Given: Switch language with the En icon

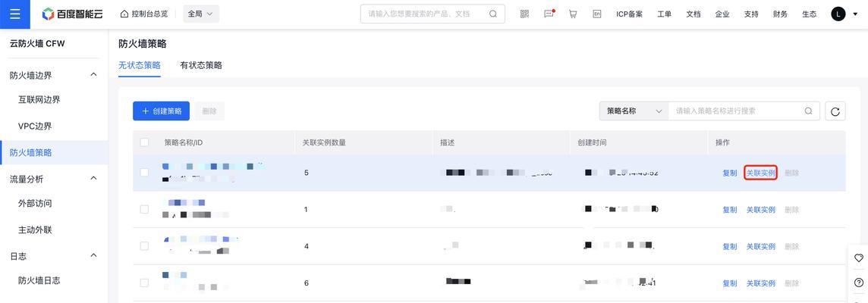Looking at the screenshot, I should pos(596,14).
